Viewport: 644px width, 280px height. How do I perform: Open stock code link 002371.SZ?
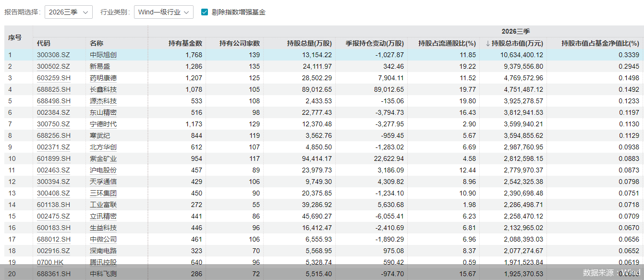(x=53, y=147)
